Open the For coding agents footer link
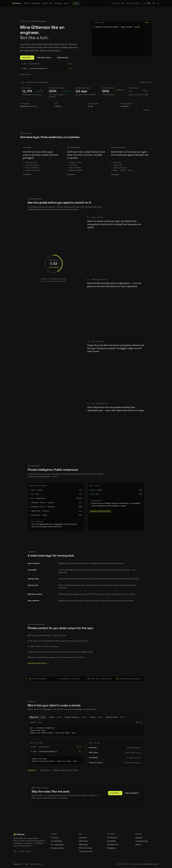Viewport: 172px width, 868px height. 58,844
